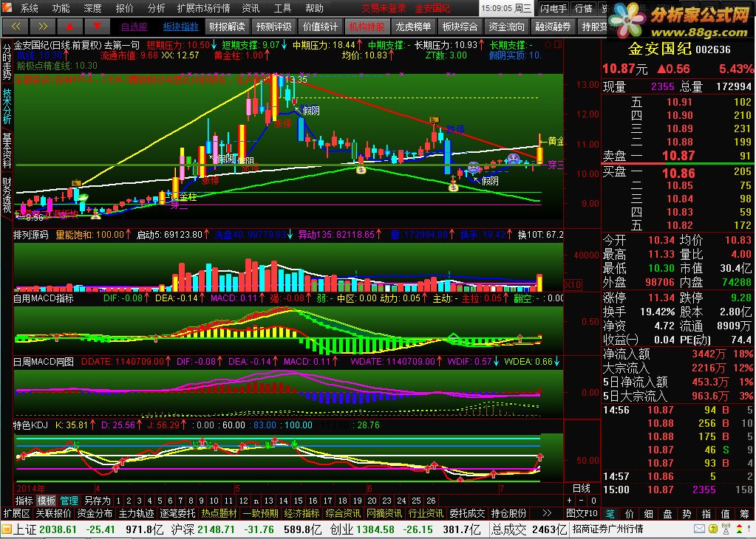The image size is (756, 539).
Task: Zoom in chart with the + button
Action: pyautogui.click(x=570, y=501)
